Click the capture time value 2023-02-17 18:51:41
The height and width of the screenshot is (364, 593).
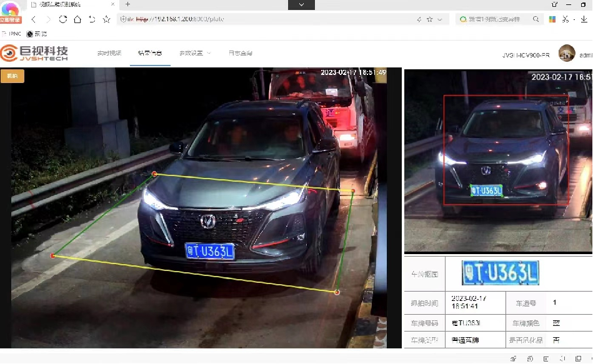(x=469, y=302)
